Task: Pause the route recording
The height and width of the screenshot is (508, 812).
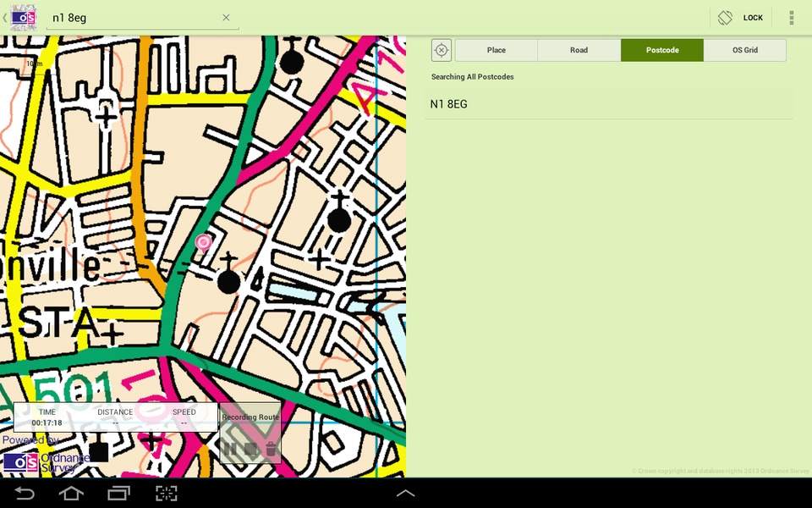Action: click(x=230, y=449)
